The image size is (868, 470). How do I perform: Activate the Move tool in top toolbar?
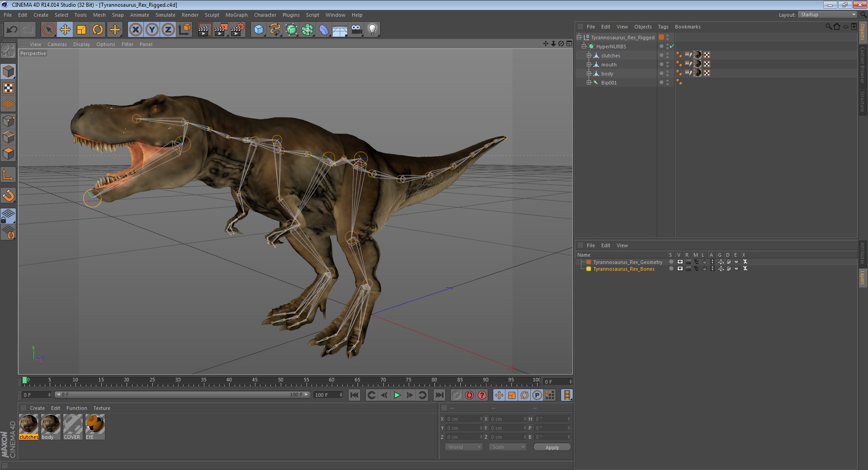pyautogui.click(x=65, y=30)
